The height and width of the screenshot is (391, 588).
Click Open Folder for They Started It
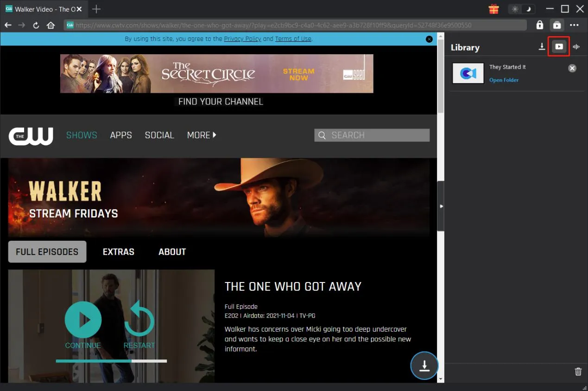coord(504,80)
